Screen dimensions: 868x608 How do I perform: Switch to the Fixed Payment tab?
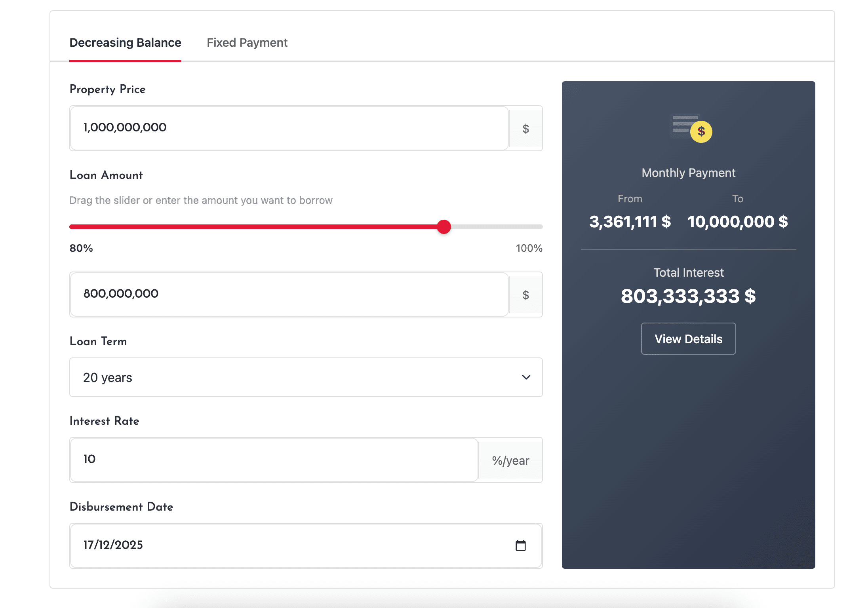[x=247, y=43]
